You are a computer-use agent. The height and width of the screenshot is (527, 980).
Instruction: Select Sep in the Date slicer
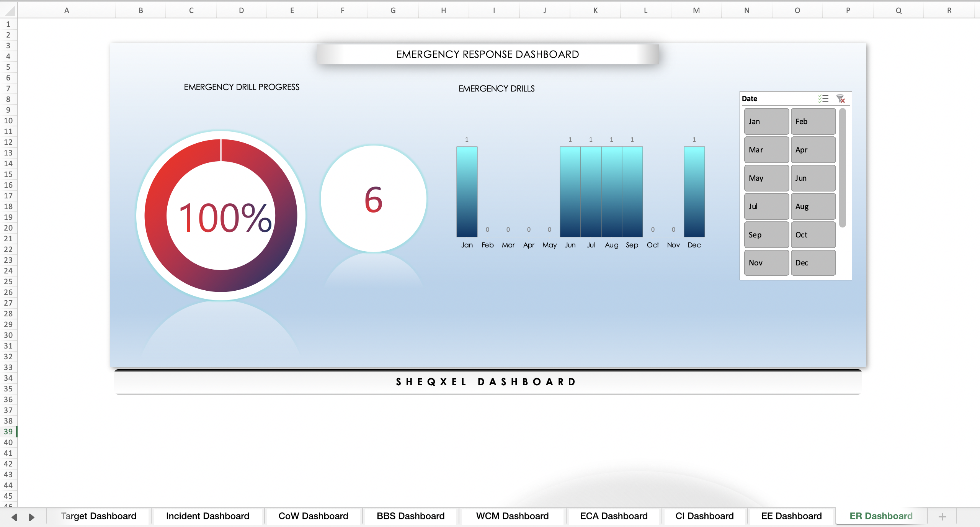tap(766, 234)
